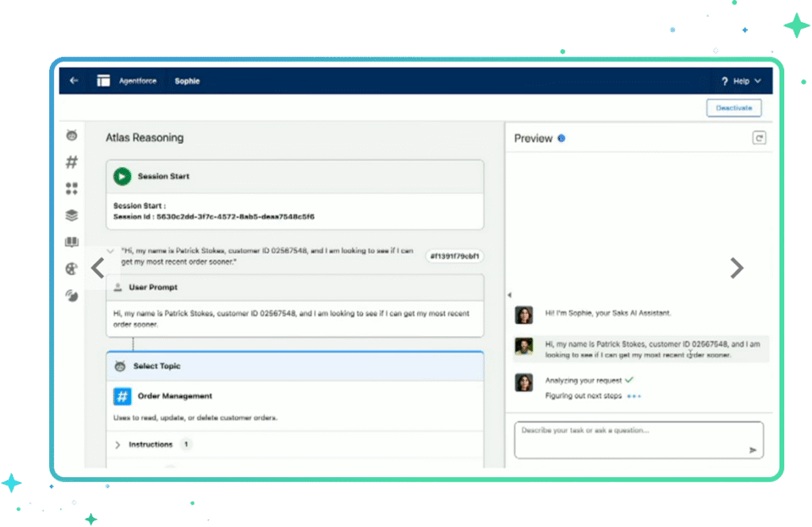Send the message with the arrow icon
Screen dimensions: 812x527
(x=753, y=450)
